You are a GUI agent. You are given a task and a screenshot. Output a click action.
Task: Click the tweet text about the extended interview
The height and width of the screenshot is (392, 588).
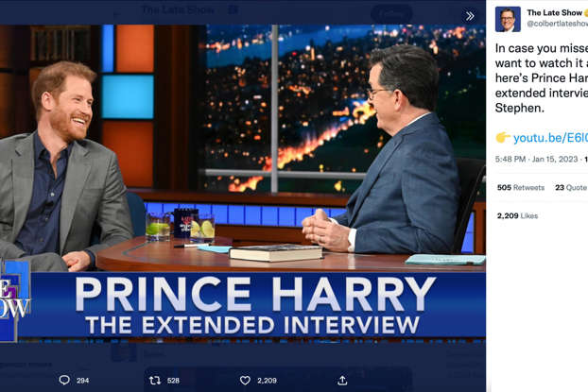(x=542, y=78)
